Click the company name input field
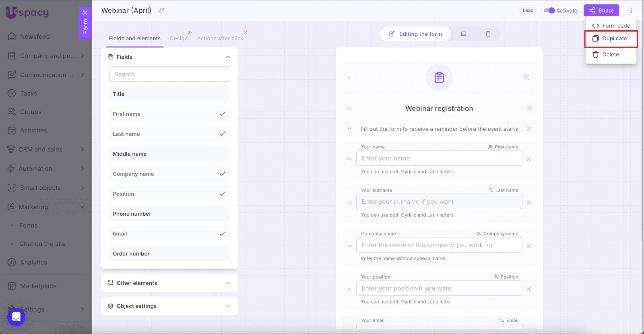The width and height of the screenshot is (644, 334). pyautogui.click(x=439, y=245)
